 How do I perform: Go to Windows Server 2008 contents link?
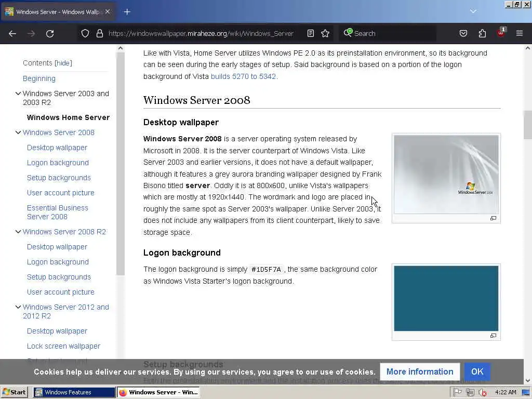point(59,132)
